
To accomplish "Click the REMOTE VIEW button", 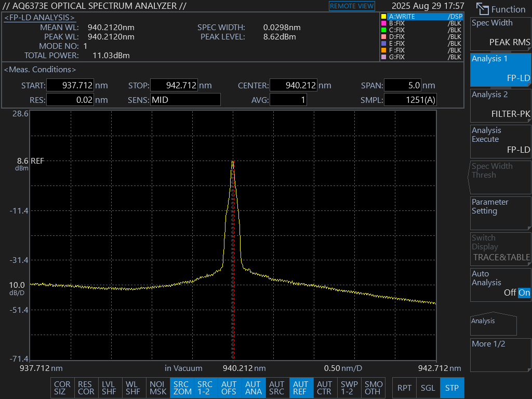I will (x=352, y=6).
